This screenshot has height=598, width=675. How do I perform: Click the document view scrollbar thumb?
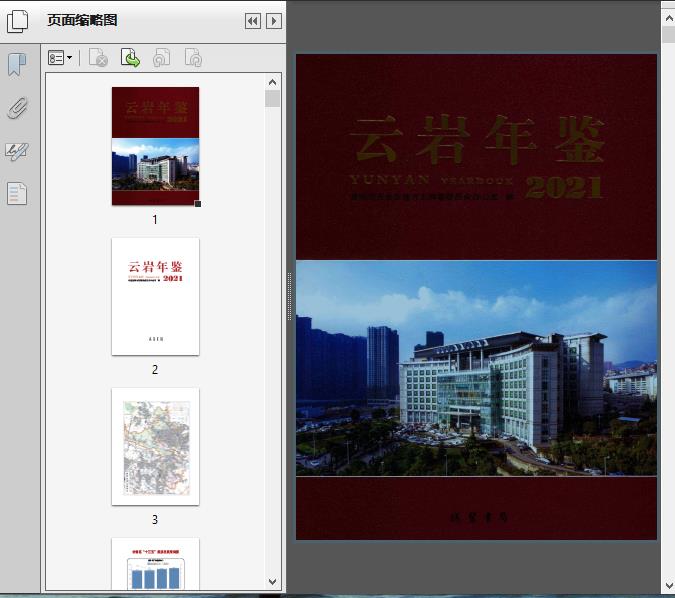pyautogui.click(x=669, y=34)
